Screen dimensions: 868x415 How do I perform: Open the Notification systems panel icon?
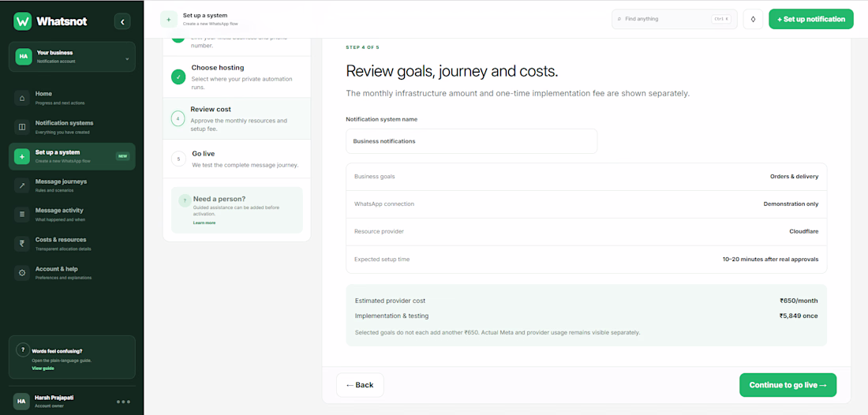tap(22, 127)
